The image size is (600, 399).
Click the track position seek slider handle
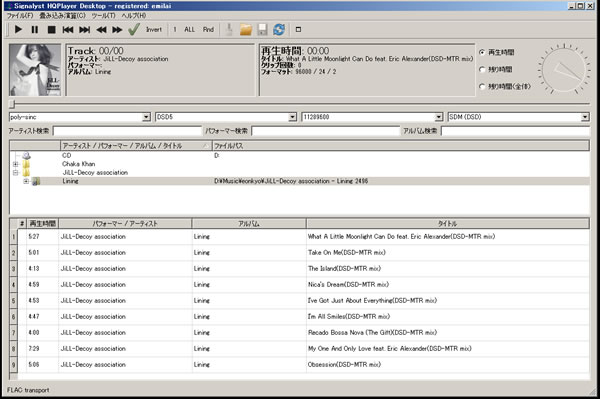click(x=12, y=104)
